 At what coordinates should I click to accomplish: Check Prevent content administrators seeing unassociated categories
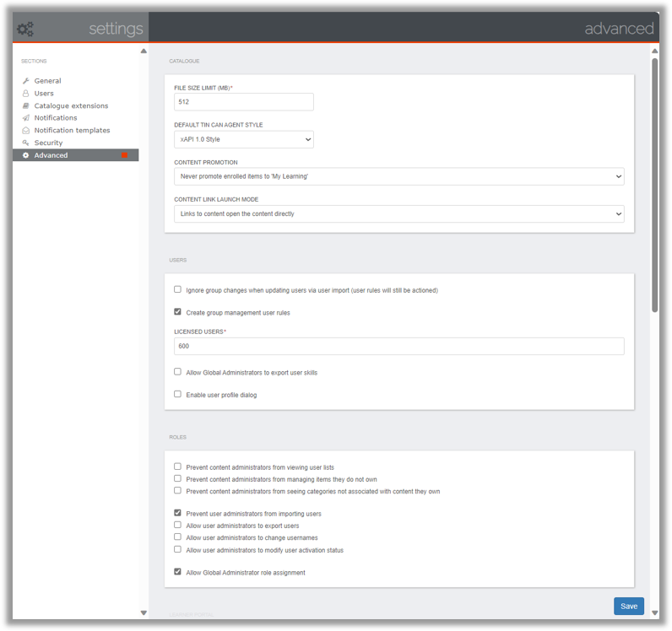177,490
